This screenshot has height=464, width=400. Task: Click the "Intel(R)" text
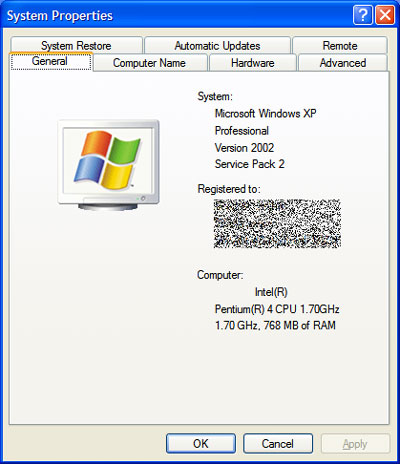[x=271, y=292]
